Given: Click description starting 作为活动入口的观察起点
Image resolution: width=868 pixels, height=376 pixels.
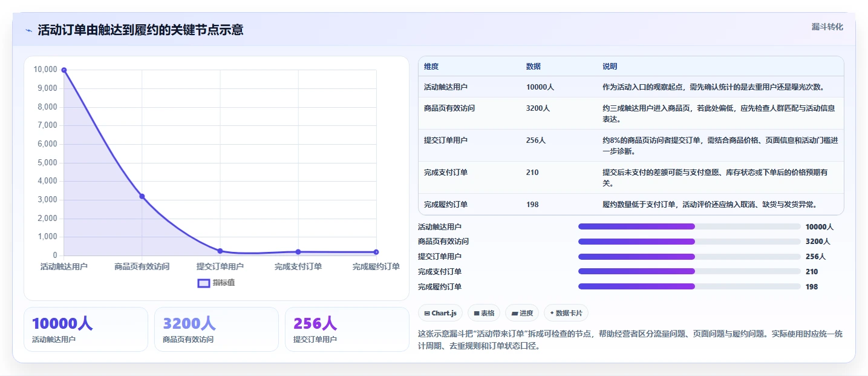Looking at the screenshot, I should coord(713,87).
